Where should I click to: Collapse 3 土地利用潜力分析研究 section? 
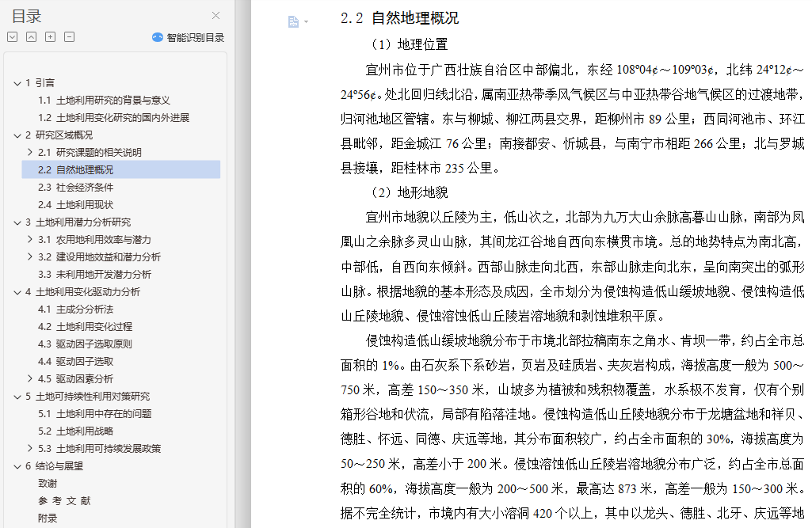click(x=17, y=222)
